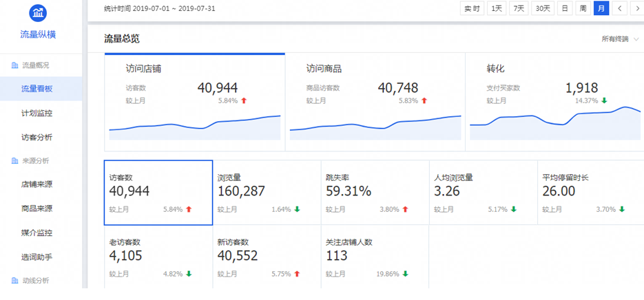Switch to 转化 overview tab

coord(554,102)
